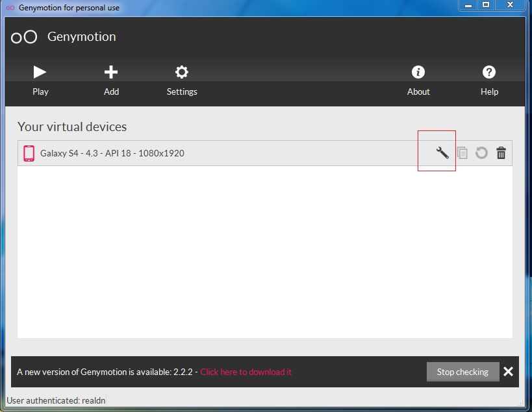
Task: Delete Galaxy S4 device with trash icon
Action: [501, 153]
